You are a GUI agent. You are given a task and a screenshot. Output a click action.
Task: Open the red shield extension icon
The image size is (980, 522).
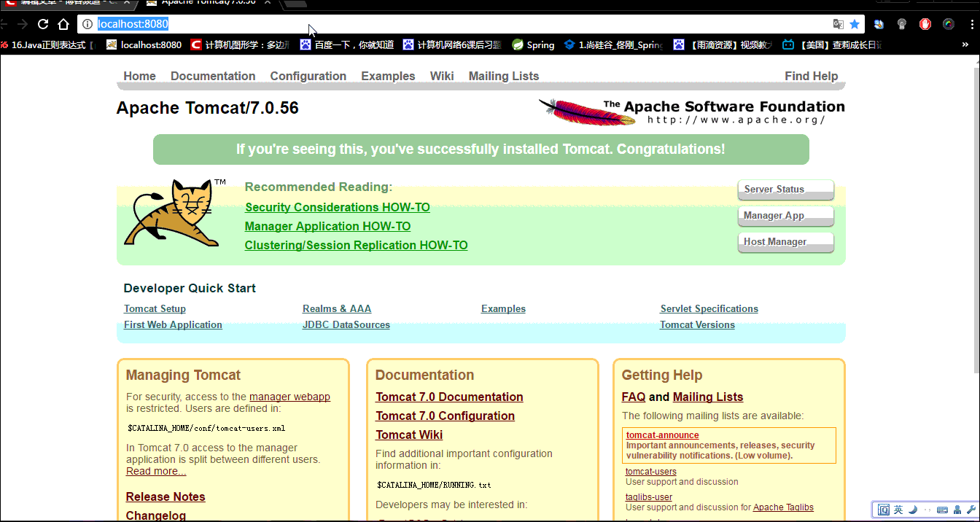925,24
